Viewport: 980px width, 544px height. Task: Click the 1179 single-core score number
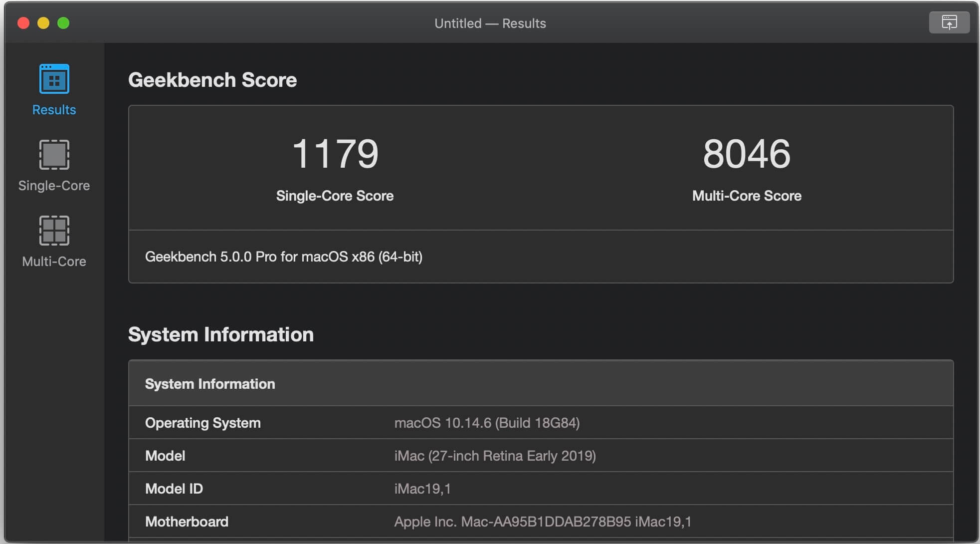[335, 154]
